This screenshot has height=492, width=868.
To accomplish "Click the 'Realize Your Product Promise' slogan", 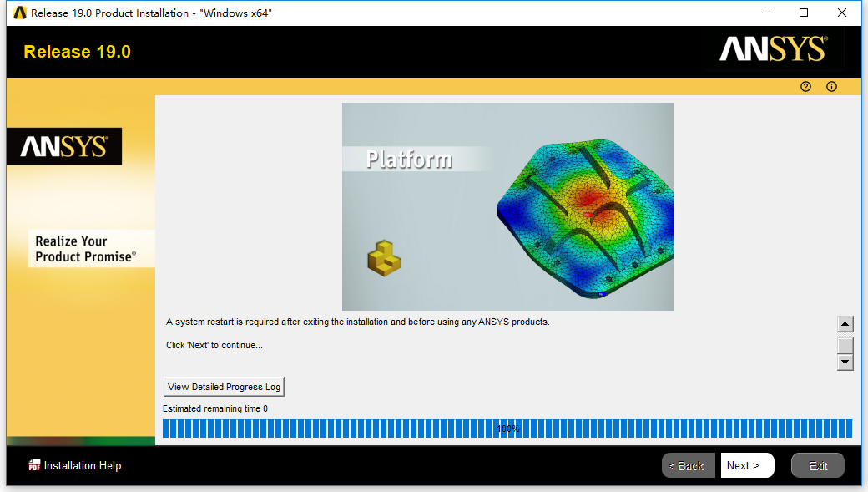I will pyautogui.click(x=85, y=249).
